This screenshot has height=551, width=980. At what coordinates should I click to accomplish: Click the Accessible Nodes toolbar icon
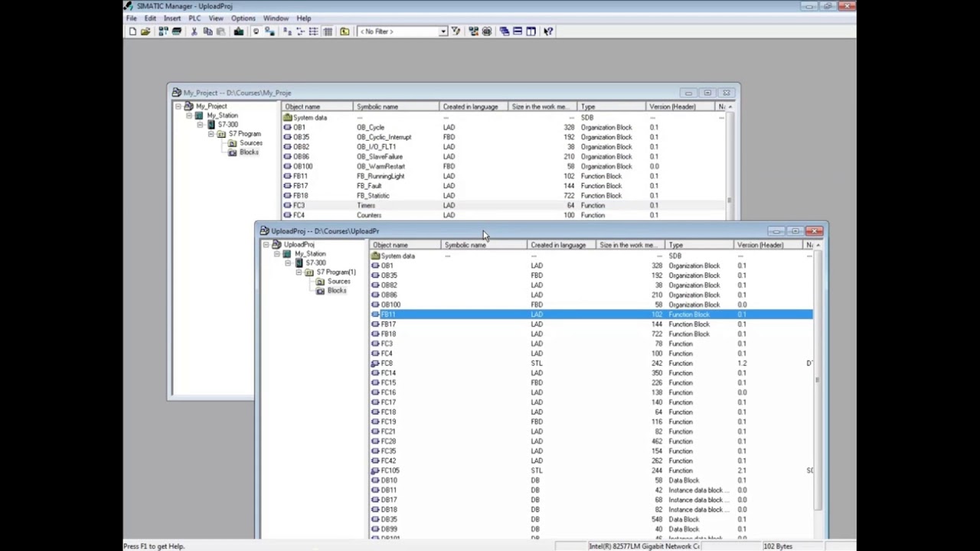[163, 31]
